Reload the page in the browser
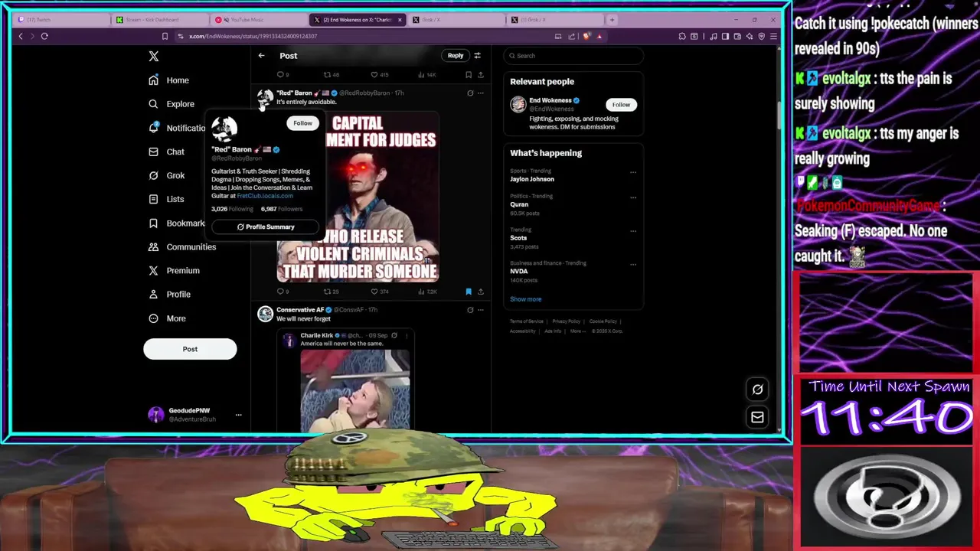This screenshot has height=551, width=980. coord(44,36)
